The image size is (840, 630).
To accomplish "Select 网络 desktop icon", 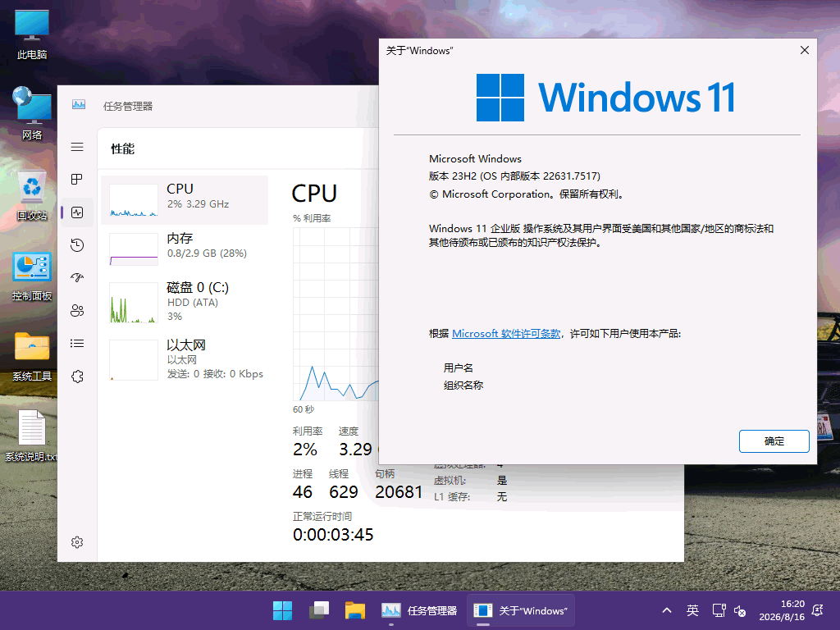I will click(x=32, y=113).
